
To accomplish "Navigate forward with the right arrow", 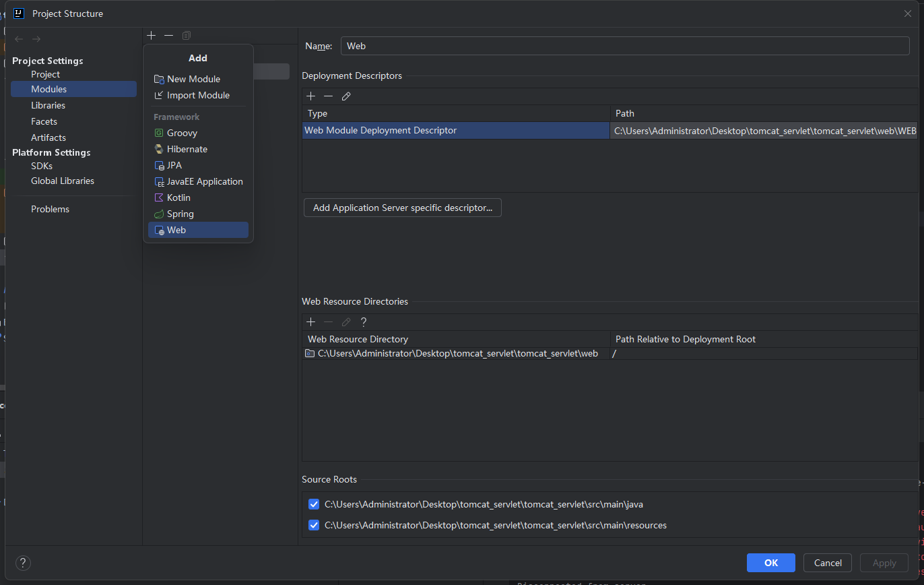I will pos(36,39).
